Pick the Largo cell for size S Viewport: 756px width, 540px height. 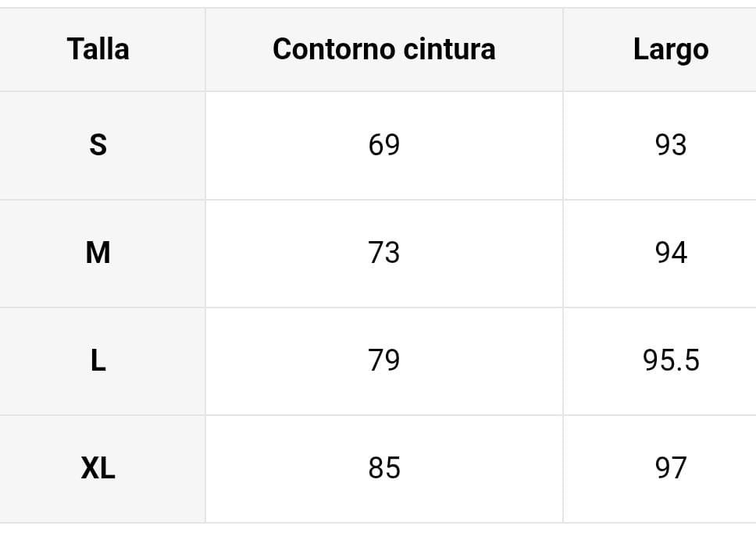coord(670,145)
